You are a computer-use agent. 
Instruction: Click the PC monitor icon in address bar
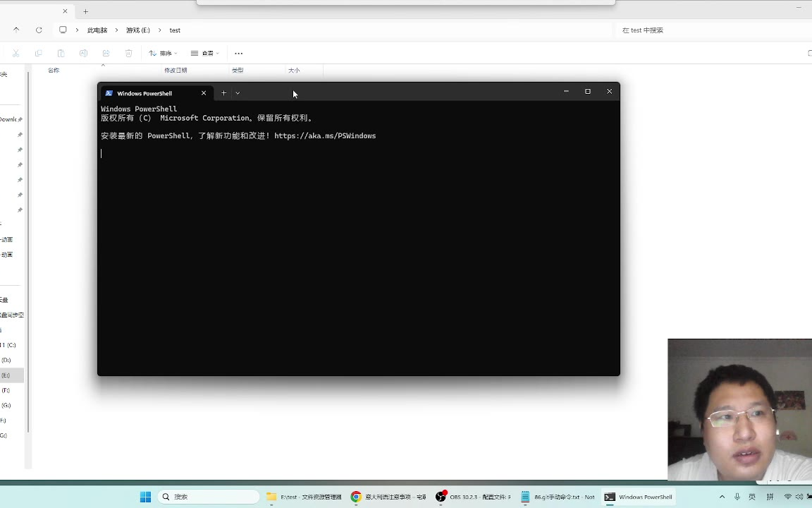pyautogui.click(x=63, y=30)
